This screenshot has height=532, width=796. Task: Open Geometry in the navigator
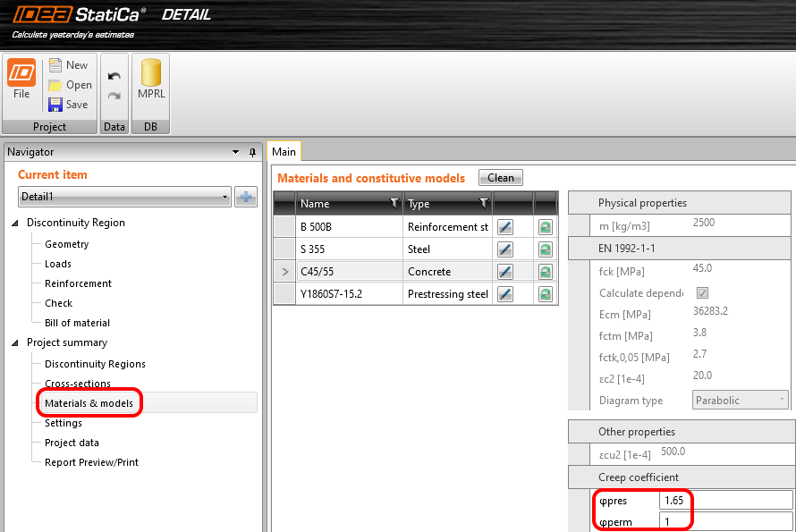[66, 244]
